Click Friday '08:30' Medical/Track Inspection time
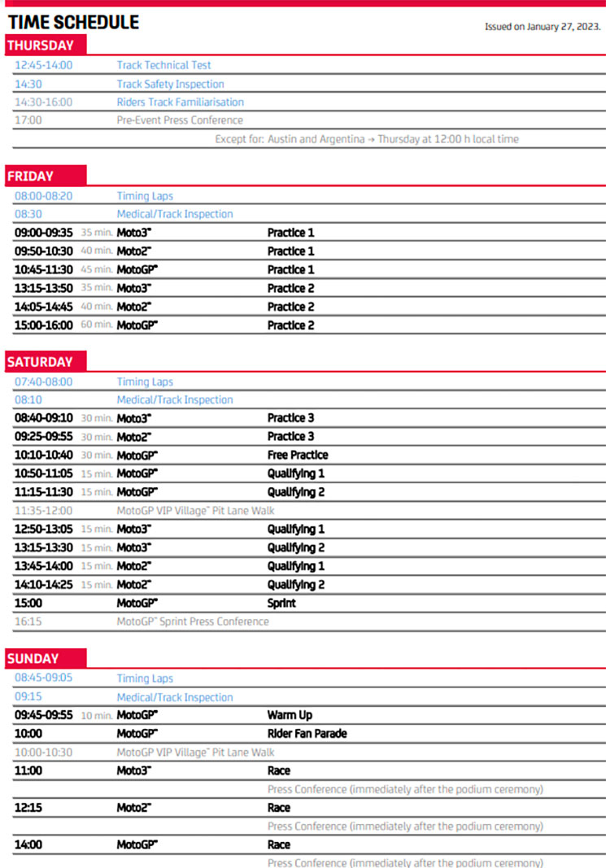The width and height of the screenshot is (606, 868). 28,214
